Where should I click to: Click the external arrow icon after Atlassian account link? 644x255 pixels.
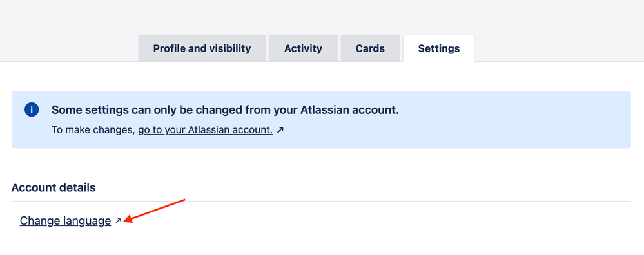(x=280, y=130)
